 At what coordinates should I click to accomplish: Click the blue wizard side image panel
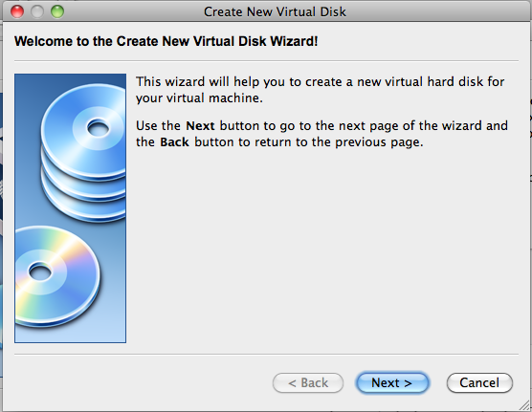point(70,208)
